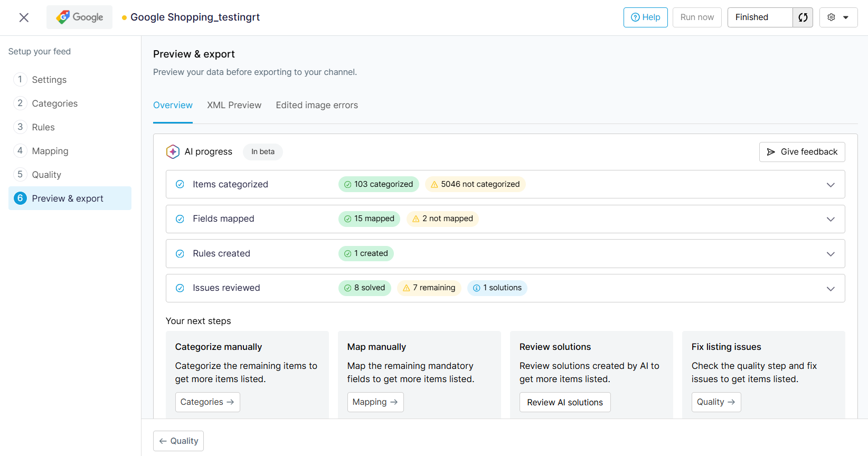The width and height of the screenshot is (868, 456).
Task: Click the 8 solved badge
Action: [x=364, y=288]
